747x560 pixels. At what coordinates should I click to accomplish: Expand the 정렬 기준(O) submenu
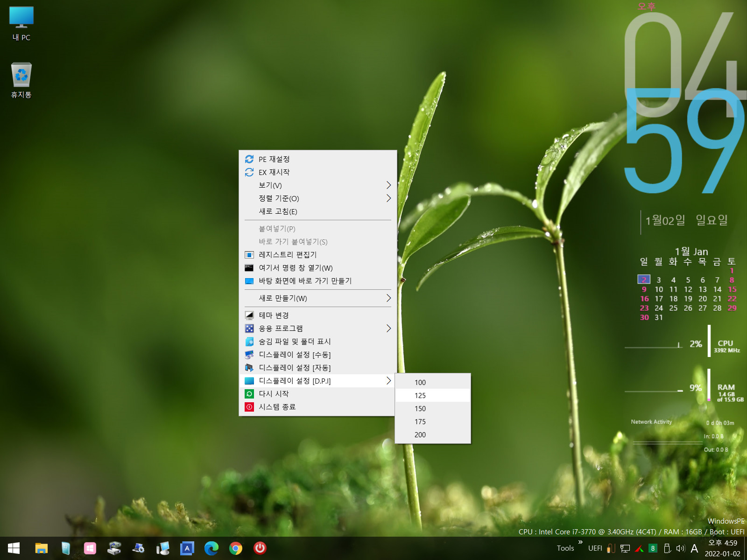click(317, 198)
